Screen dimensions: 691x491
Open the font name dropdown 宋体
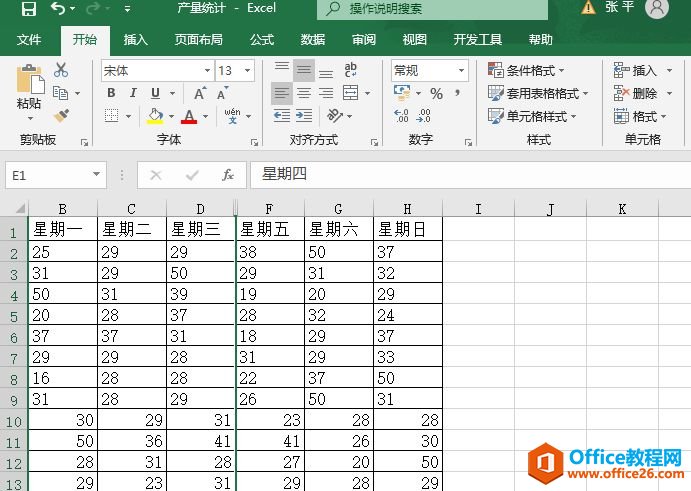tap(207, 71)
